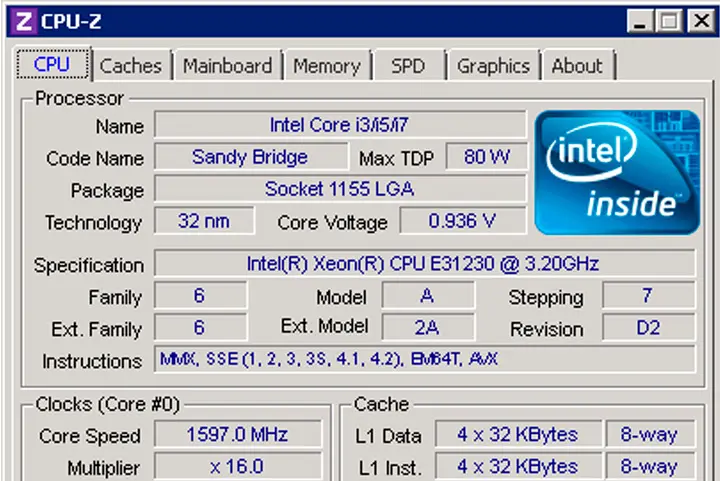Click the 'Ext. Model' label
The width and height of the screenshot is (720, 481).
[x=324, y=327]
